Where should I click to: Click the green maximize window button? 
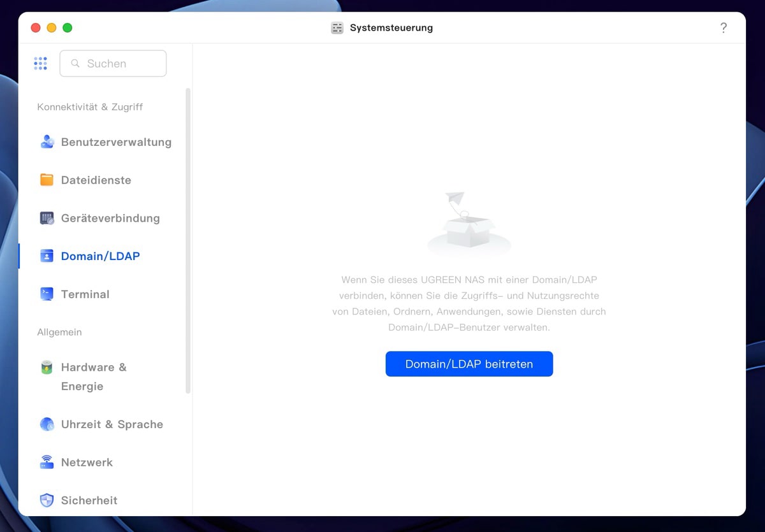[x=68, y=28]
